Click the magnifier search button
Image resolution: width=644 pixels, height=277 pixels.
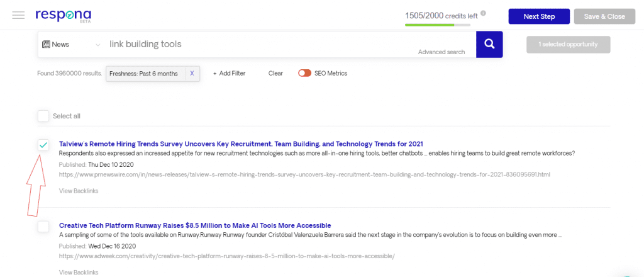click(489, 45)
